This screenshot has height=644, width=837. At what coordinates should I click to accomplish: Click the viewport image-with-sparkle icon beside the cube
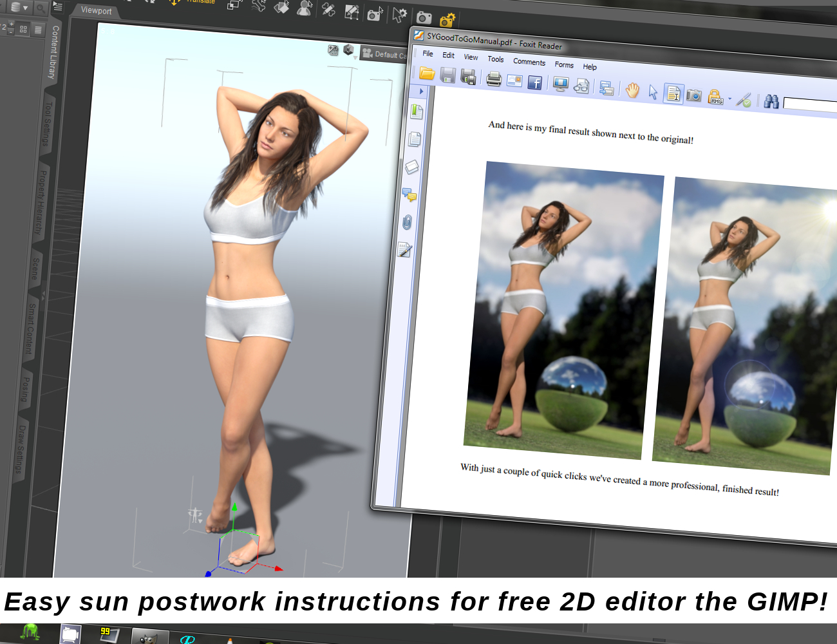333,50
